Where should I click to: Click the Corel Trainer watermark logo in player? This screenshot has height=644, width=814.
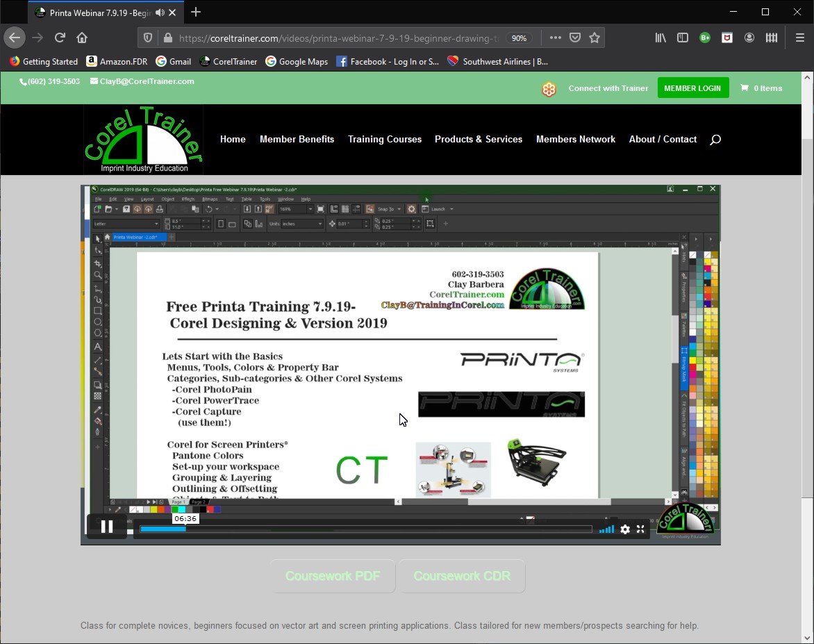(686, 519)
